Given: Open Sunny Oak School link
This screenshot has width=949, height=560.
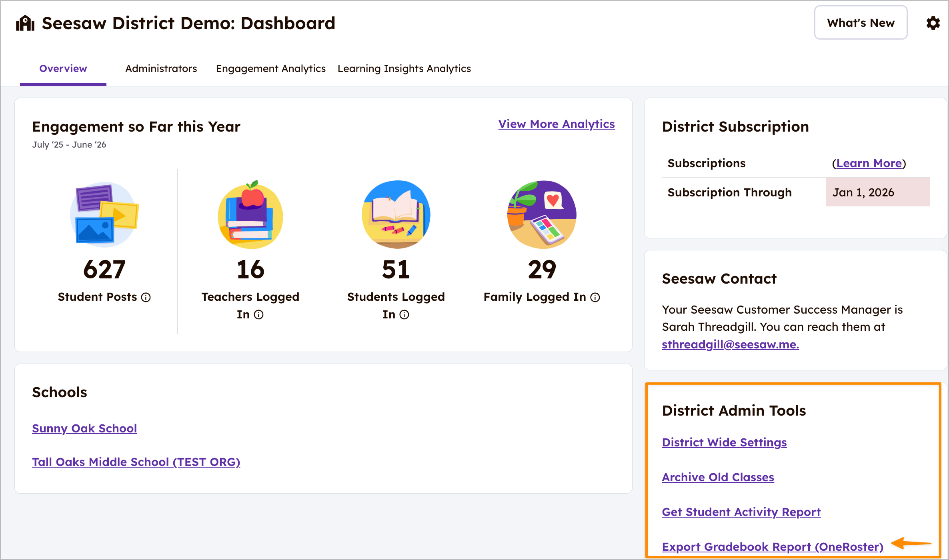Looking at the screenshot, I should [84, 428].
